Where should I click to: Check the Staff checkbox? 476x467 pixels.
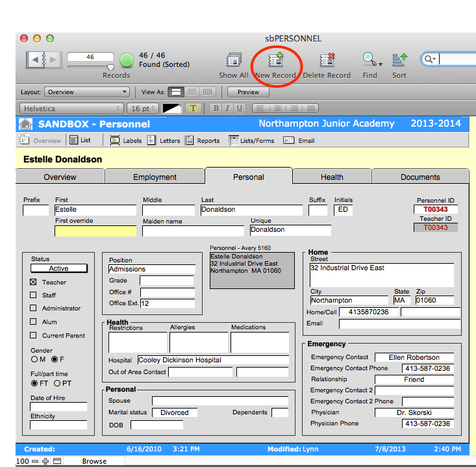[x=34, y=296]
